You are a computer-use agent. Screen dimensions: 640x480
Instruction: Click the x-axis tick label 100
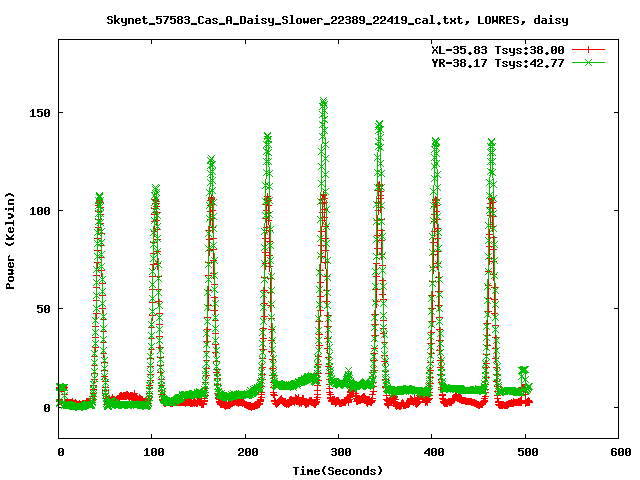154,452
